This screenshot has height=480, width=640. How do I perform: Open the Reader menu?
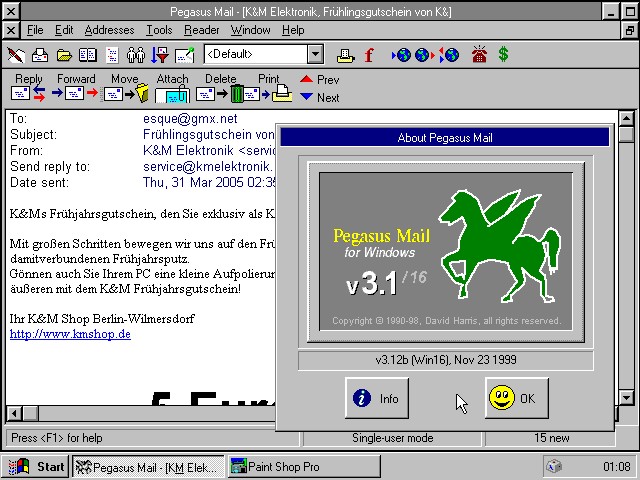point(202,30)
